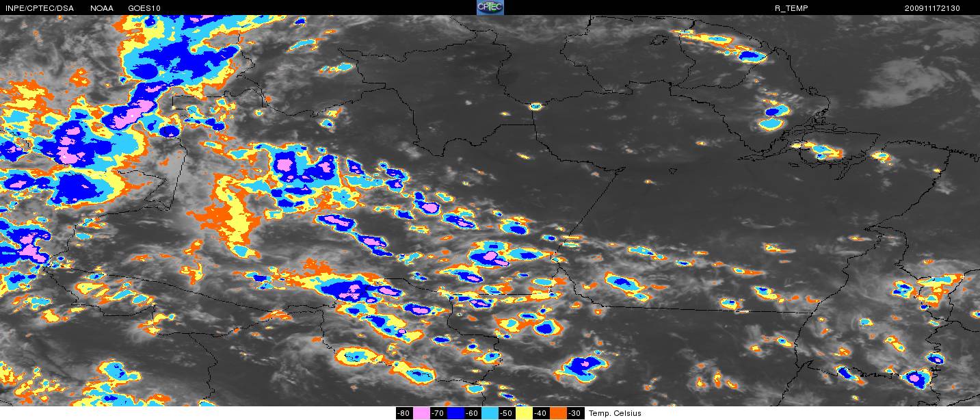
Task: Click the -80 legend value
Action: pyautogui.click(x=403, y=413)
